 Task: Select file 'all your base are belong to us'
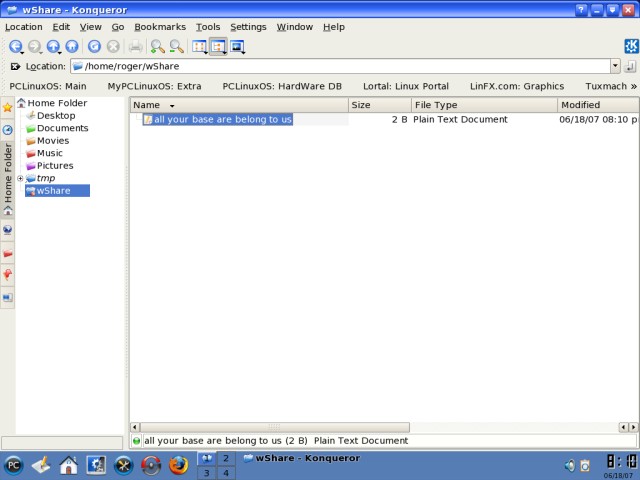(x=218, y=119)
